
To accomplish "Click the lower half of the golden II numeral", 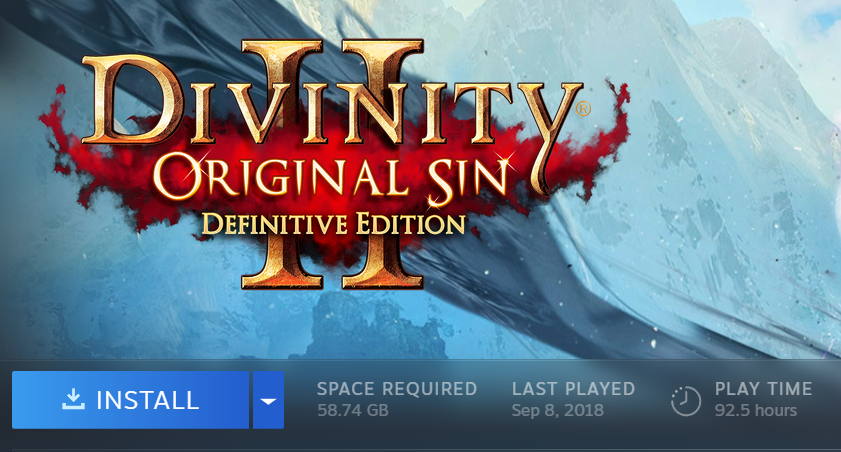I will (x=331, y=263).
